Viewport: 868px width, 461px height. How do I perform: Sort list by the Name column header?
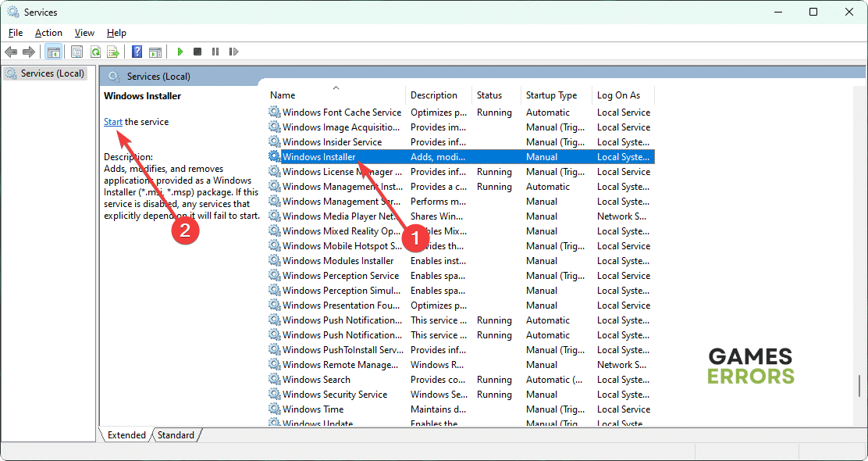click(x=283, y=95)
